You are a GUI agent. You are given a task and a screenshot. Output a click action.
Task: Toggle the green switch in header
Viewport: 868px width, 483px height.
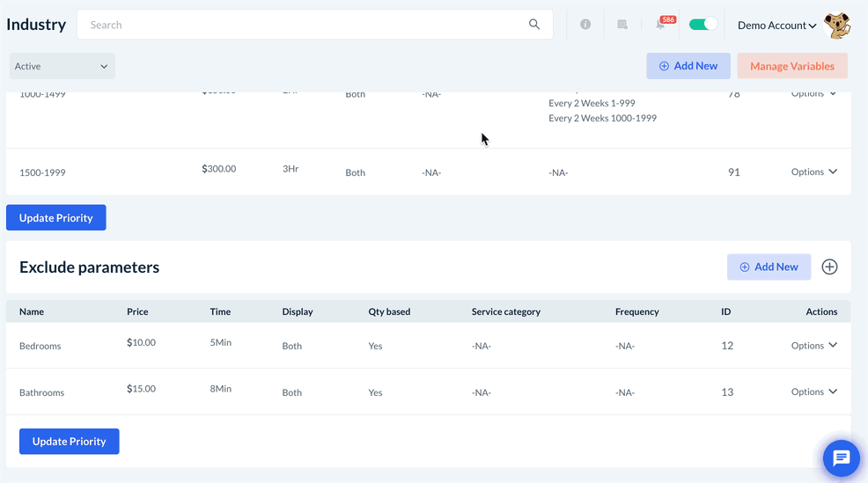pyautogui.click(x=702, y=25)
